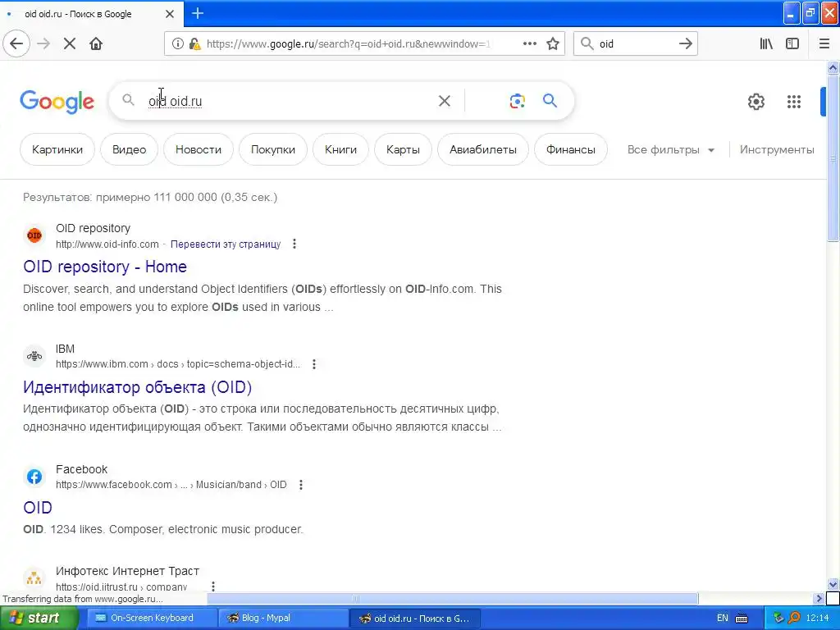Open Идентификатор объекта (OID) result
840x630 pixels.
137,387
